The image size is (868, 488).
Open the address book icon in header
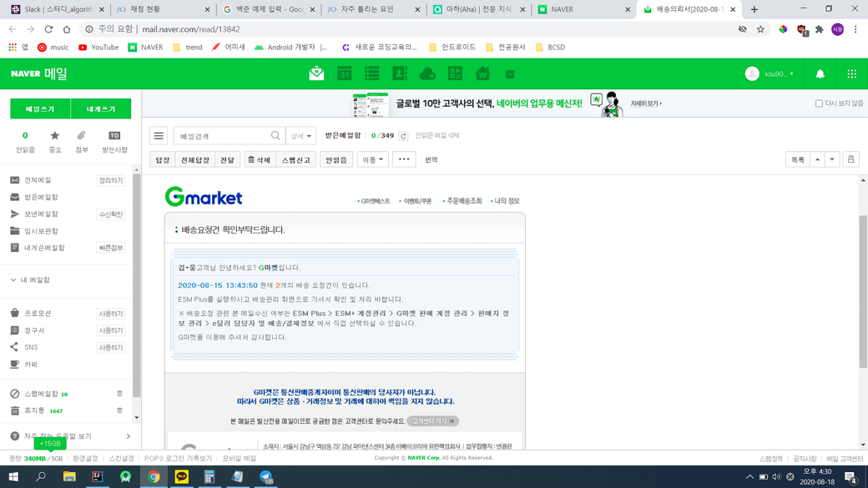tap(400, 74)
